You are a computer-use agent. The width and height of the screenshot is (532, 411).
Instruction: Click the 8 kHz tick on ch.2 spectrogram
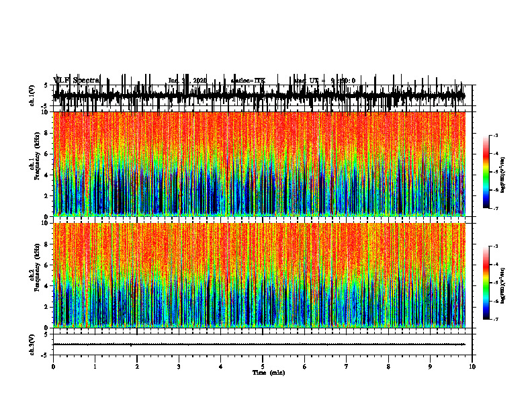(46, 244)
